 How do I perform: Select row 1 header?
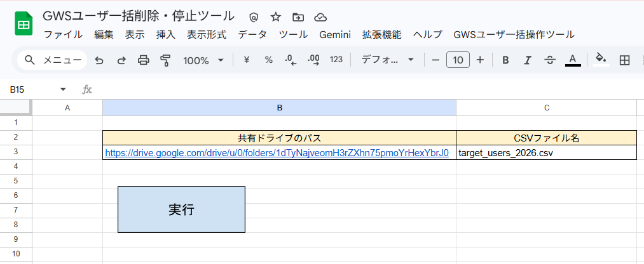(16, 122)
